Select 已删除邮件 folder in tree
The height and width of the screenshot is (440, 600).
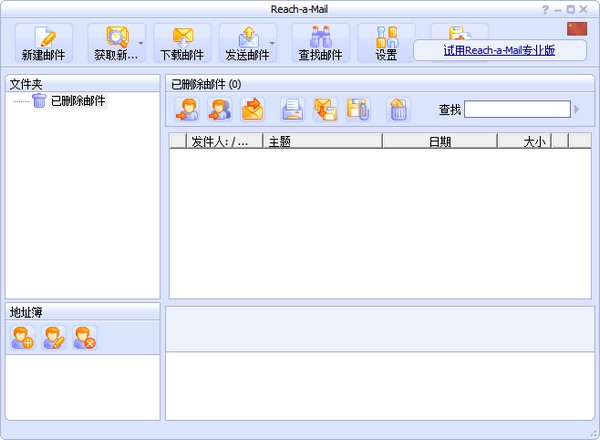[x=78, y=101]
